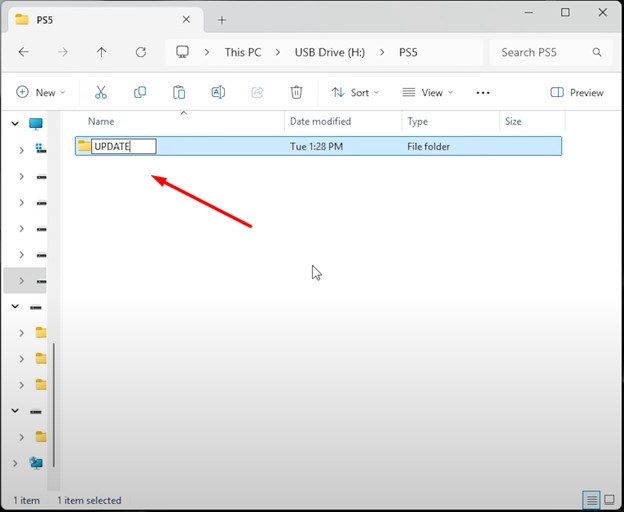
Task: Cut the selected folder with scissors icon
Action: [101, 92]
